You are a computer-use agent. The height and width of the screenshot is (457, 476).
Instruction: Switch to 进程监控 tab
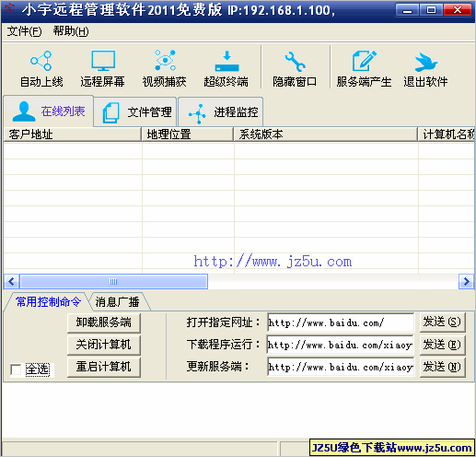coord(221,111)
